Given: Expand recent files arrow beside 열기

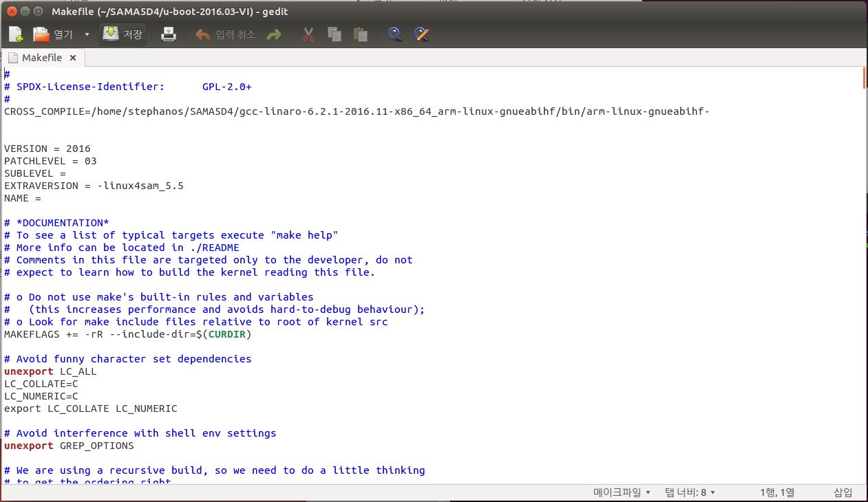Looking at the screenshot, I should 87,34.
